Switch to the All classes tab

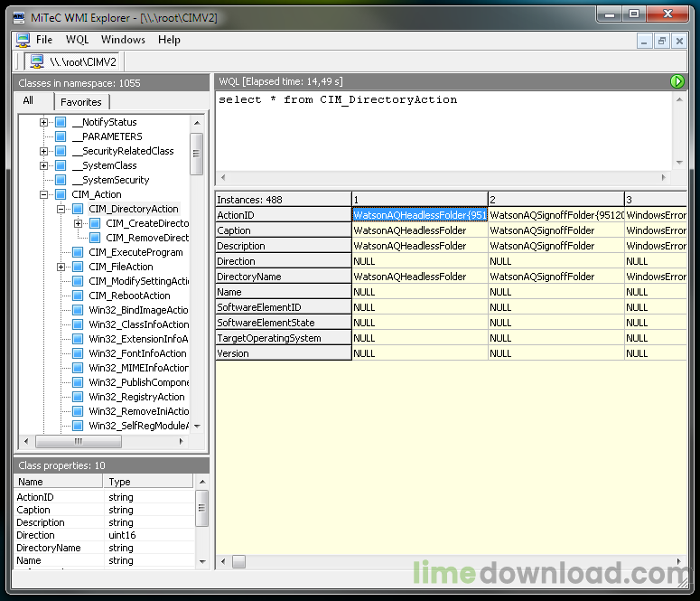point(33,100)
